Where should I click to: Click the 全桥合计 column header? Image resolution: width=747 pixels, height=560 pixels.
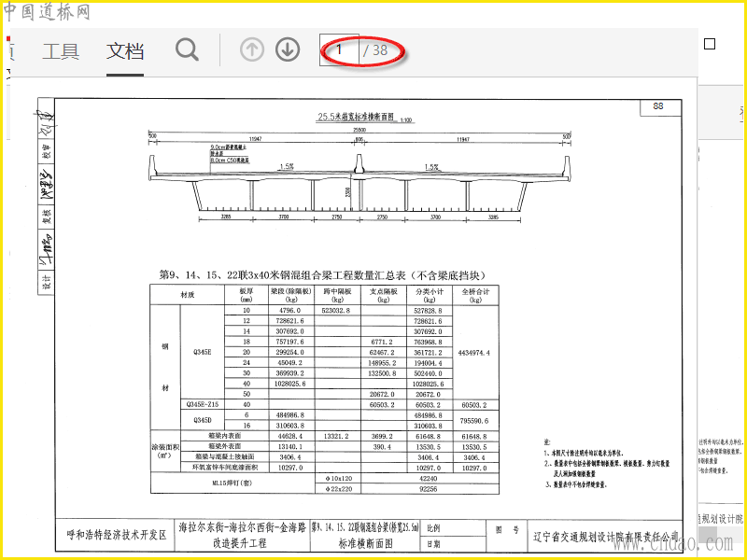[475, 295]
